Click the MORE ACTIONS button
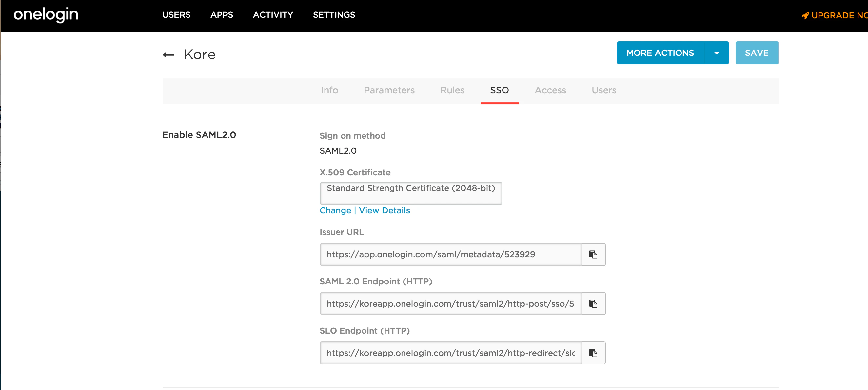868x390 pixels. click(660, 53)
